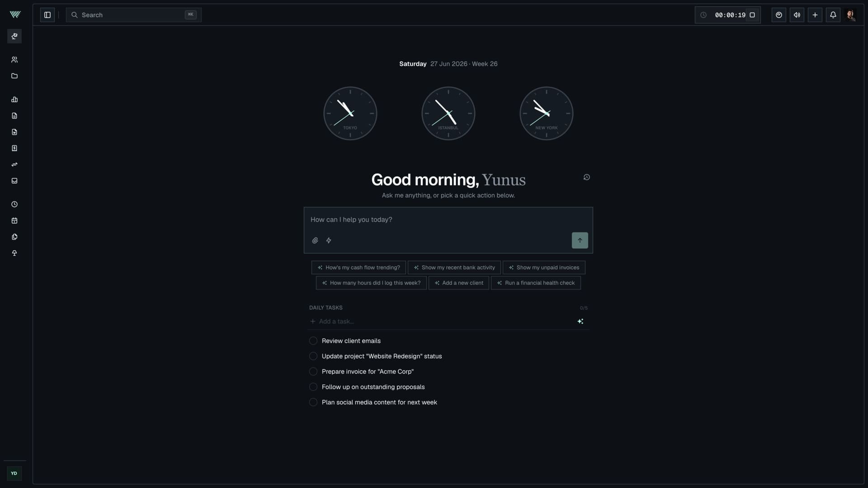This screenshot has width=868, height=488.
Task: Open chat history icon beside greeting
Action: pos(587,177)
